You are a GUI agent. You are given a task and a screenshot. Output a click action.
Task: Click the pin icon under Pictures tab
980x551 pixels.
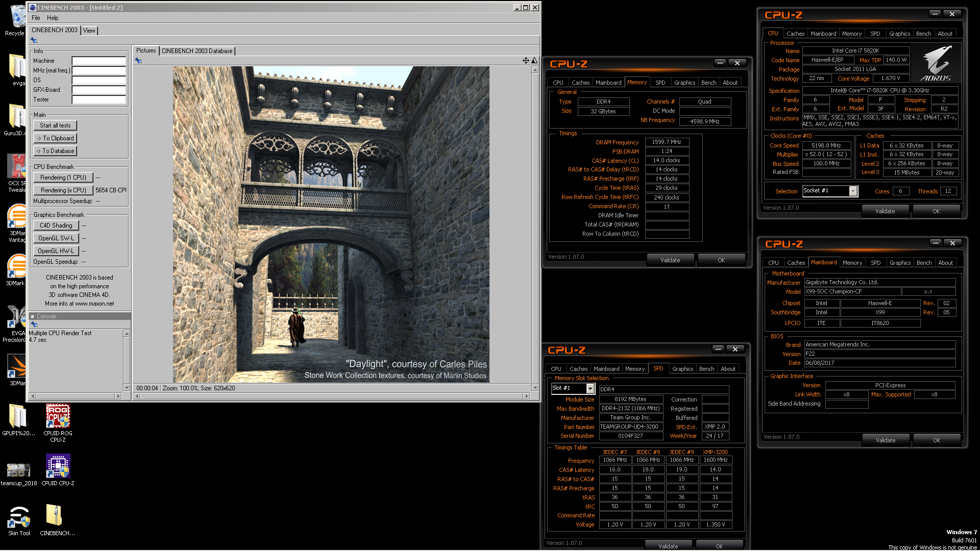(x=138, y=61)
